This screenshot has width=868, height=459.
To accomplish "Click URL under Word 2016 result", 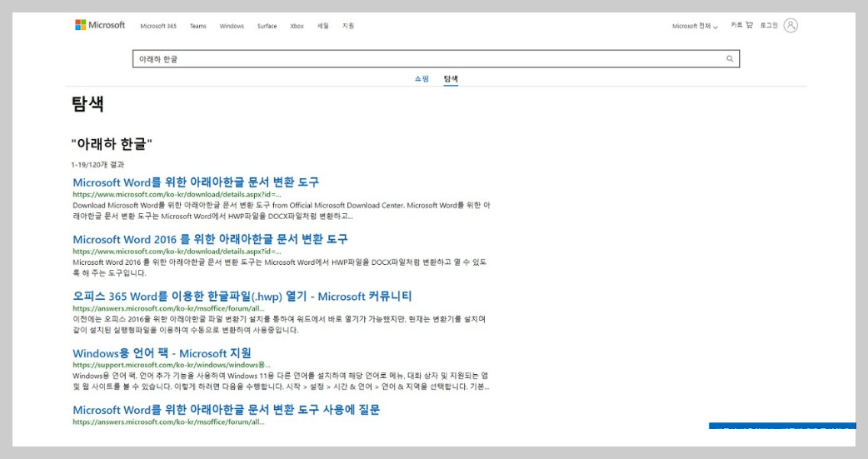I will coord(177,252).
